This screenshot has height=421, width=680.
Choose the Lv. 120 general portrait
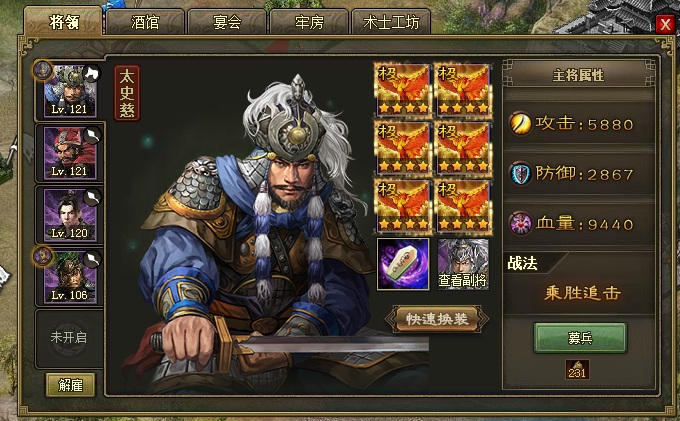[x=70, y=215]
